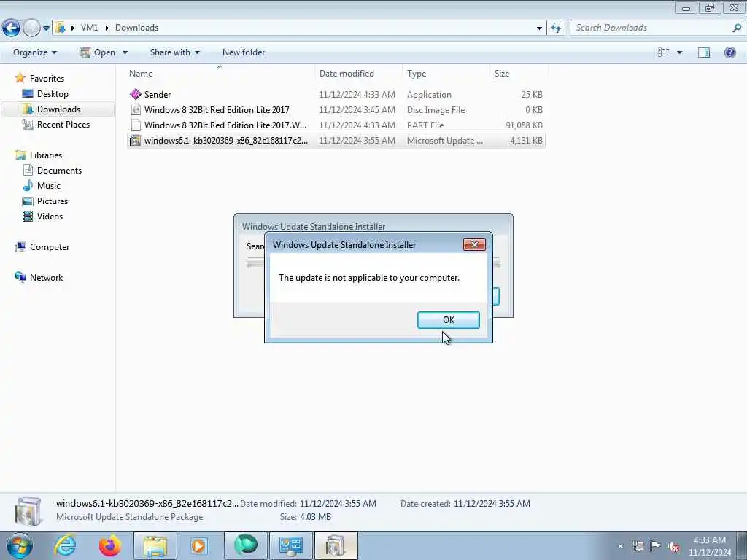The height and width of the screenshot is (560, 747).
Task: Select the Windows 8 32Bit disc image file
Action: (x=336, y=110)
